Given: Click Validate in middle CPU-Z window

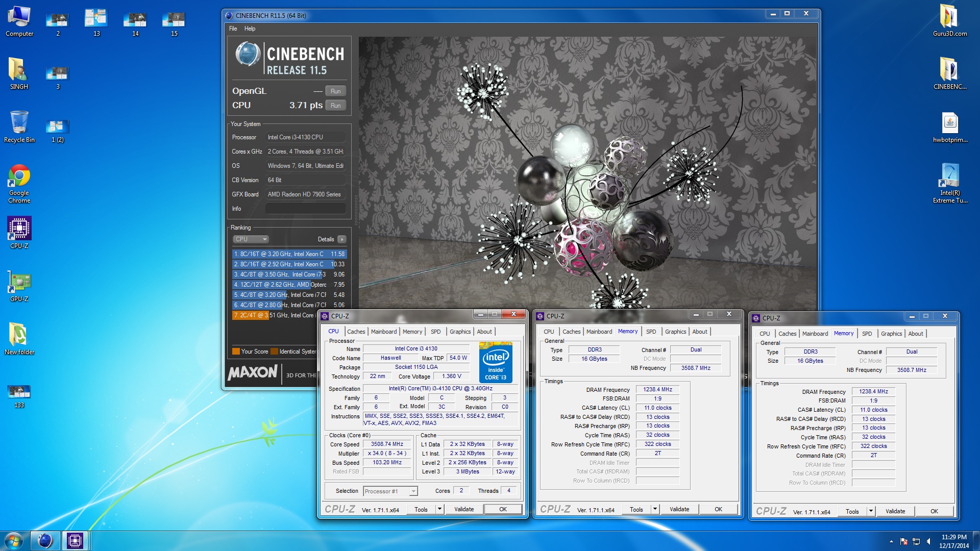Looking at the screenshot, I should click(x=679, y=510).
